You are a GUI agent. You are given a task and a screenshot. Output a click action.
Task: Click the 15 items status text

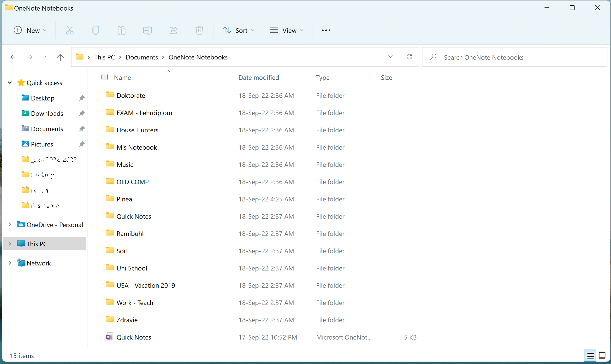click(22, 356)
